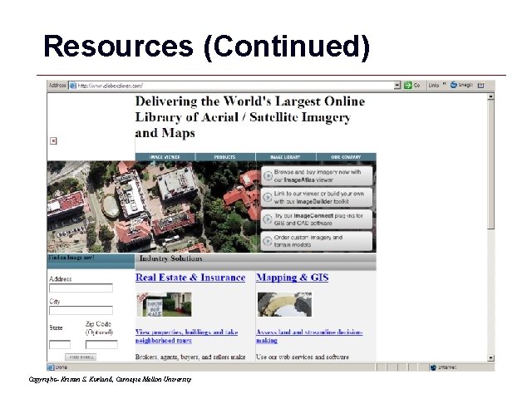This screenshot has width=532, height=399.
Task: Click the for-sale house thumbnail
Action: tap(164, 305)
